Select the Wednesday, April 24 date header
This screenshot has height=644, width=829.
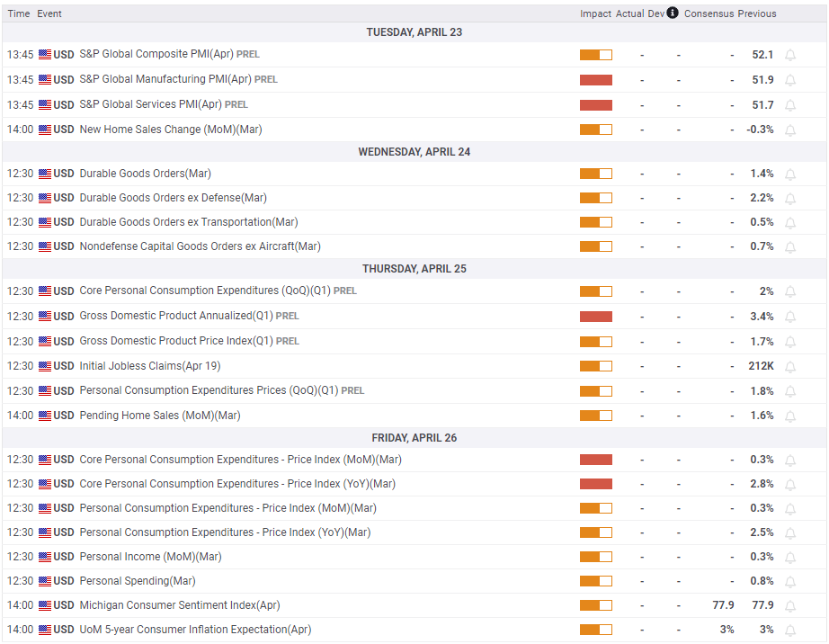point(414,152)
